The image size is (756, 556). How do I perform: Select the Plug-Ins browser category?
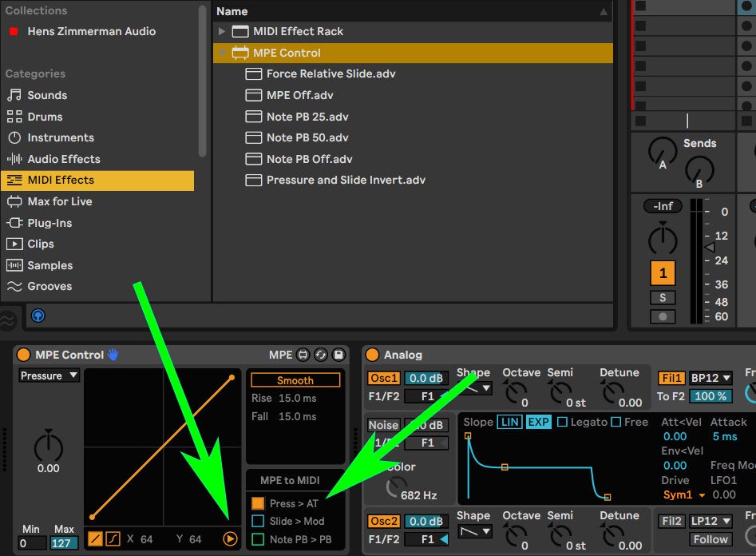(x=49, y=223)
